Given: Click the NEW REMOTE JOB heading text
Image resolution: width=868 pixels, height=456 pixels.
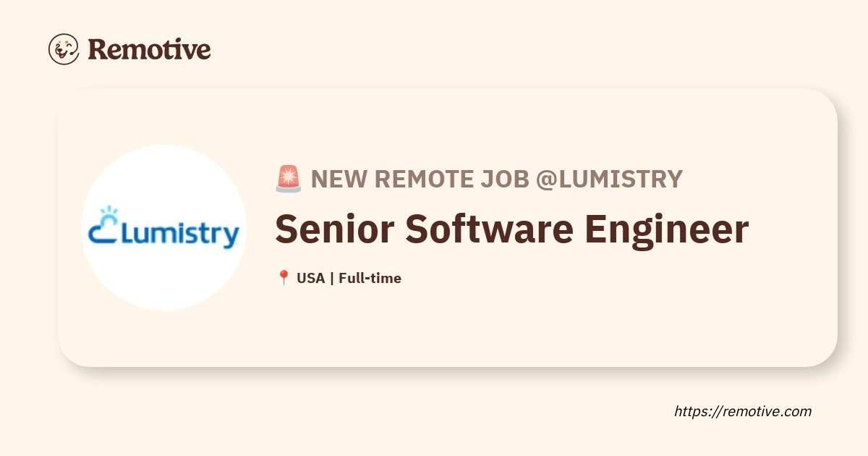Looking at the screenshot, I should [x=420, y=179].
